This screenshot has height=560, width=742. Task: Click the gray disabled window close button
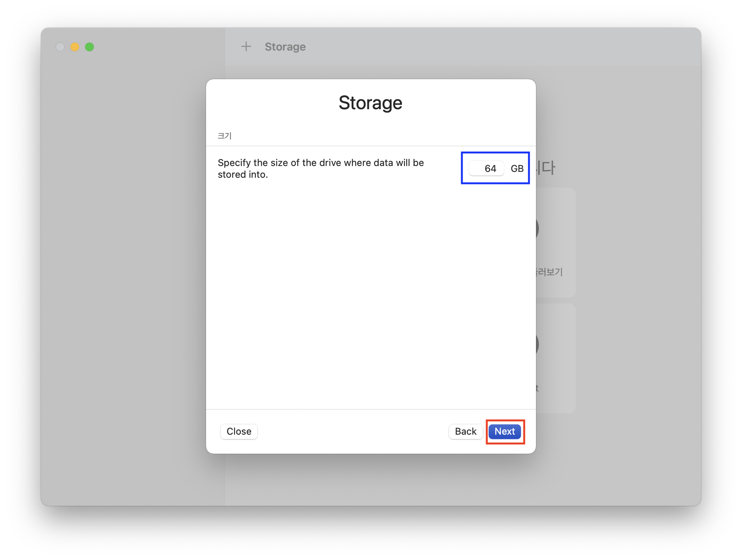[60, 47]
